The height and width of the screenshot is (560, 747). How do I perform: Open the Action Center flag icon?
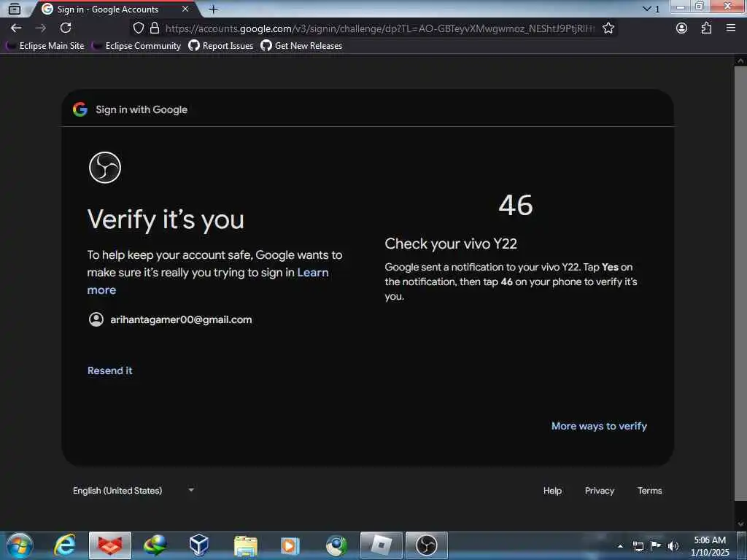[x=656, y=545]
